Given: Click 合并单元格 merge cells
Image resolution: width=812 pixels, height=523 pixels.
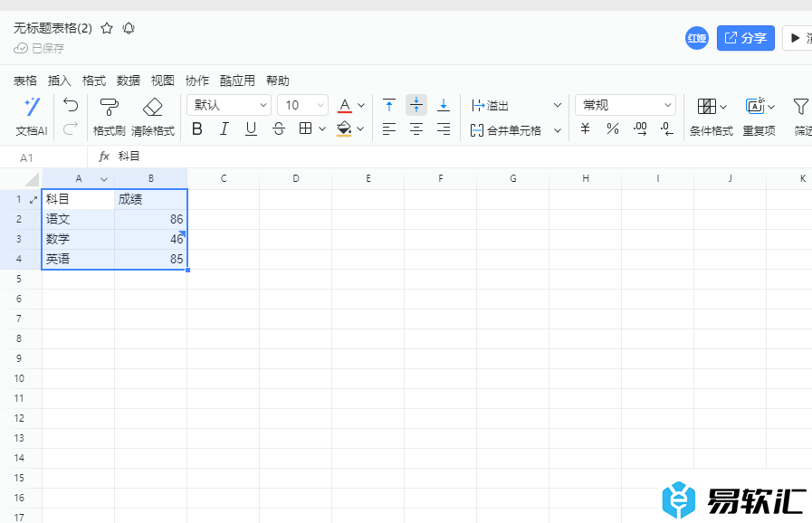Looking at the screenshot, I should 505,130.
